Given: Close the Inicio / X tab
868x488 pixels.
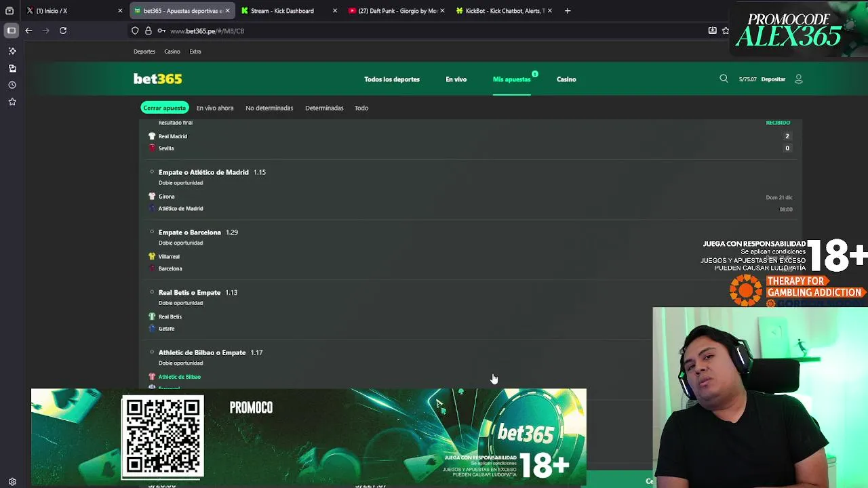Looking at the screenshot, I should click(x=121, y=11).
